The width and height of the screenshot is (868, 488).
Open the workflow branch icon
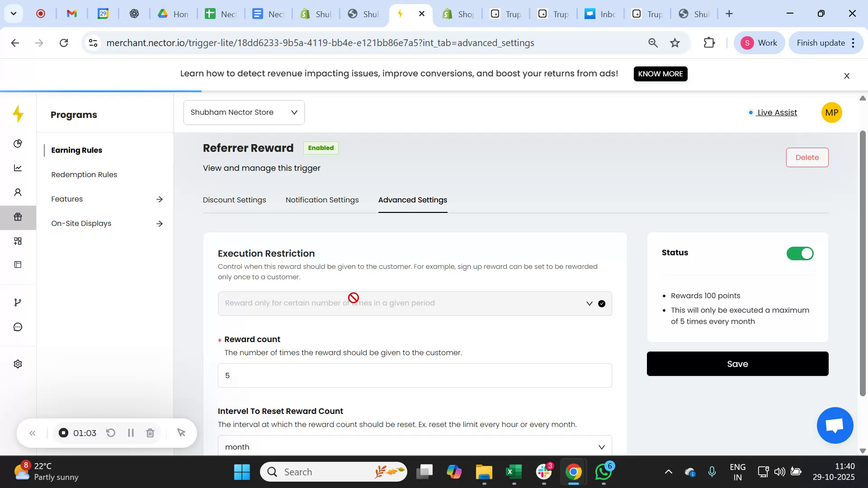[18, 302]
